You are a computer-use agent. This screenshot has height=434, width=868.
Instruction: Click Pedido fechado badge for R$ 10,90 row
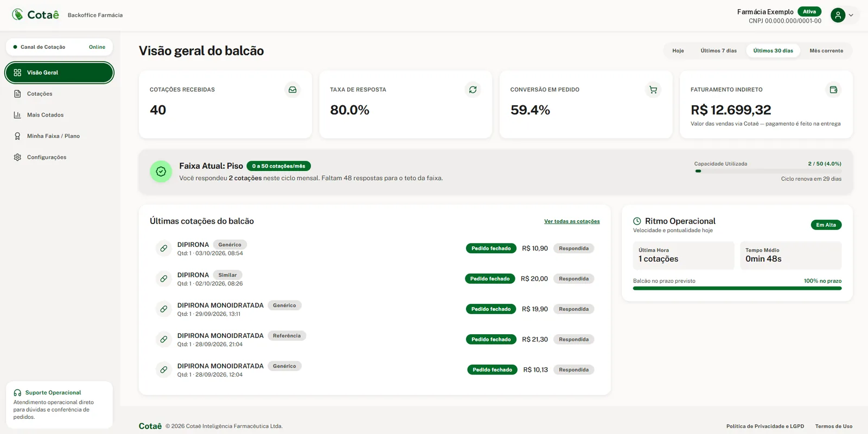coord(491,248)
